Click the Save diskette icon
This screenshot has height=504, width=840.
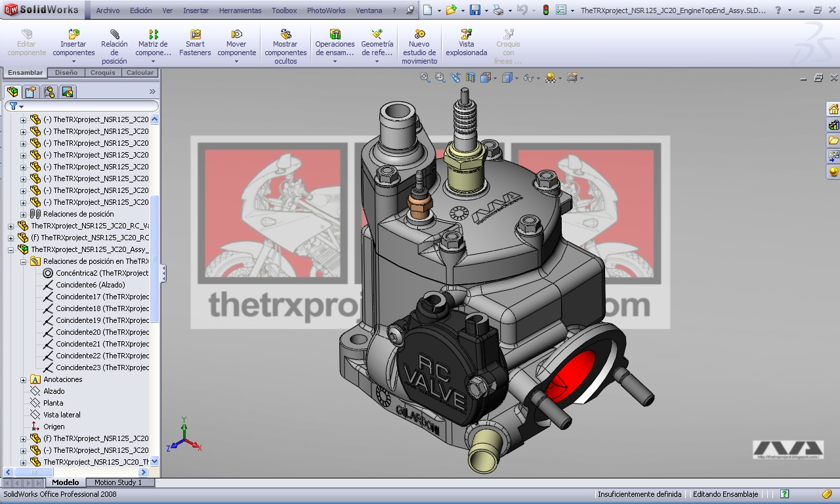(x=474, y=10)
